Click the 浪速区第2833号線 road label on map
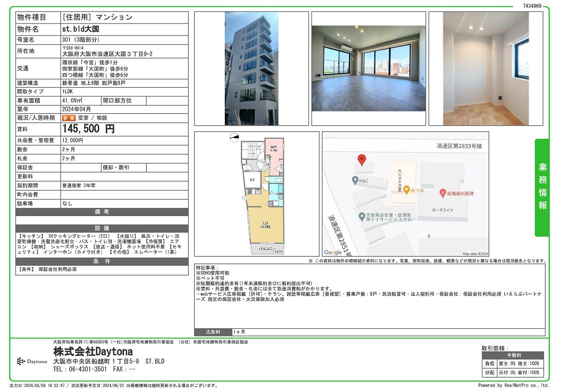The image size is (562, 392). [x=459, y=146]
